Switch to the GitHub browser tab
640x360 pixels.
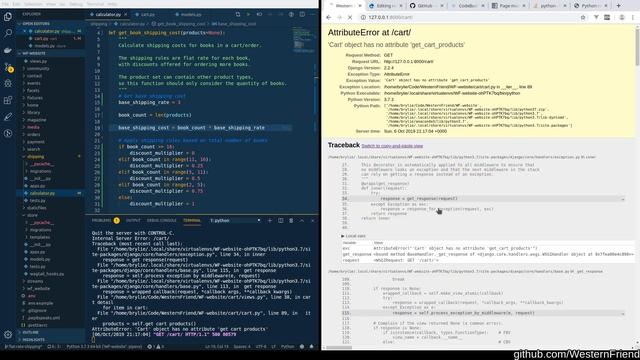point(426,6)
